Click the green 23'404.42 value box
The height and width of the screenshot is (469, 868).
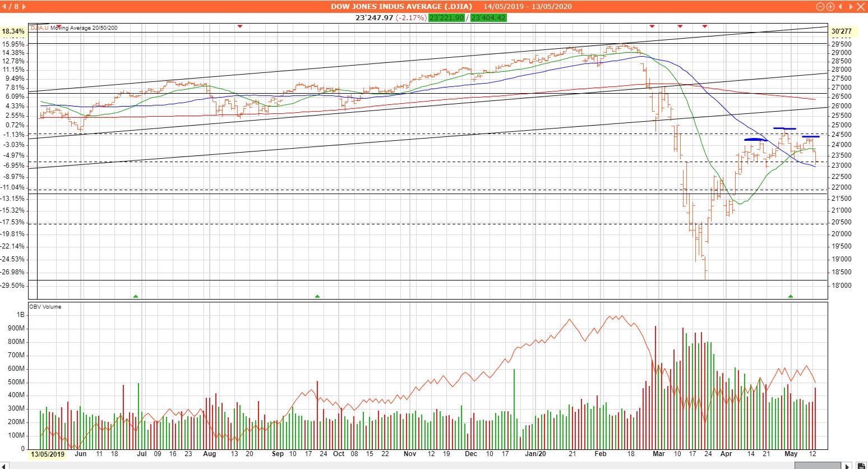(x=488, y=18)
